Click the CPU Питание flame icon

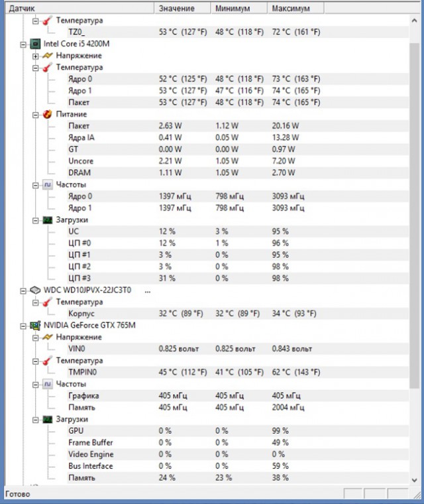pos(47,114)
